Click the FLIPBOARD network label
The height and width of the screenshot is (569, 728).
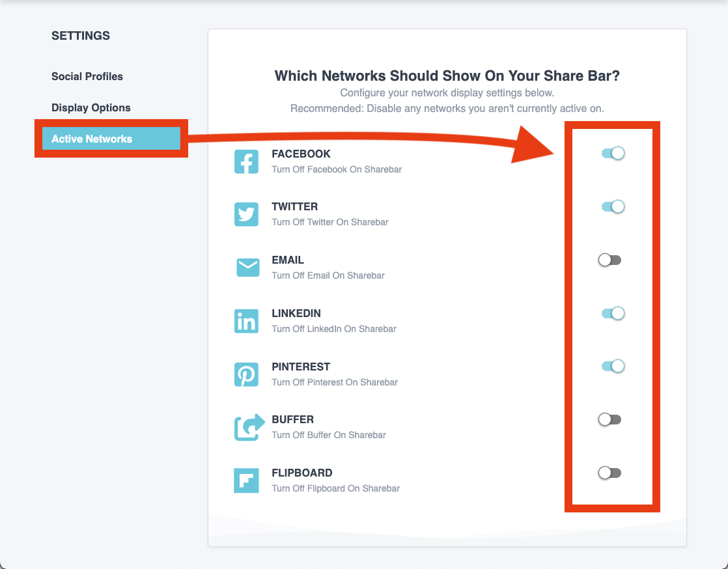click(x=301, y=473)
